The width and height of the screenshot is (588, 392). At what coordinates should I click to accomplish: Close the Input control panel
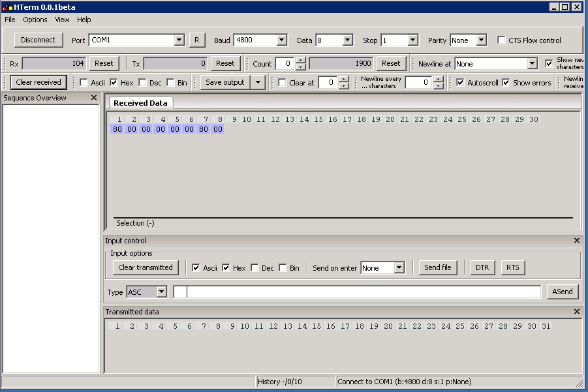coord(577,241)
